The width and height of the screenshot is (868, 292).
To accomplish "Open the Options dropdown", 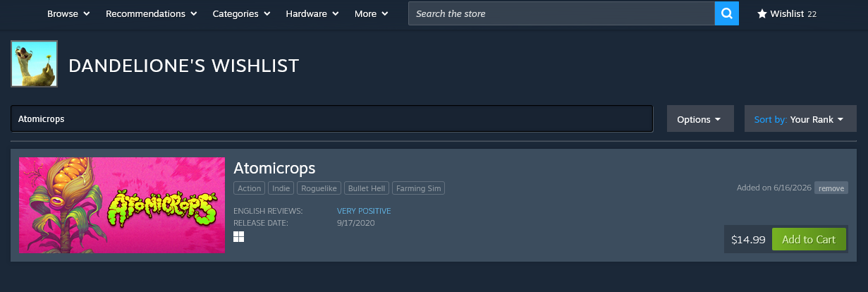I will pyautogui.click(x=700, y=119).
